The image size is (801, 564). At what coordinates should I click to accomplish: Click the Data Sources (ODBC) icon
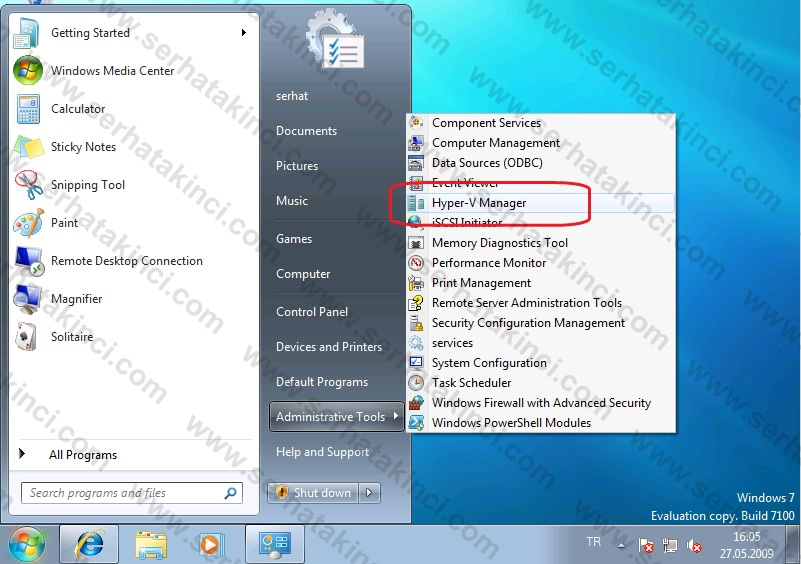pyautogui.click(x=416, y=163)
